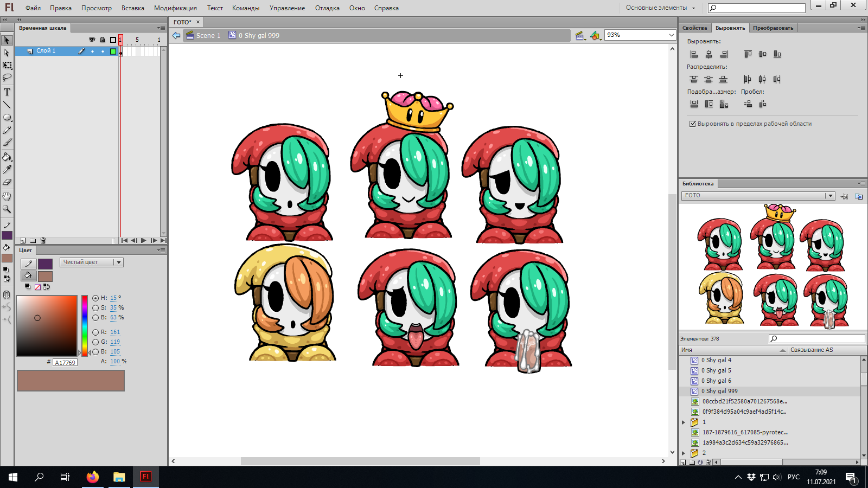Go back to parent with the blue arrow
This screenshot has width=868, height=488.
click(176, 35)
